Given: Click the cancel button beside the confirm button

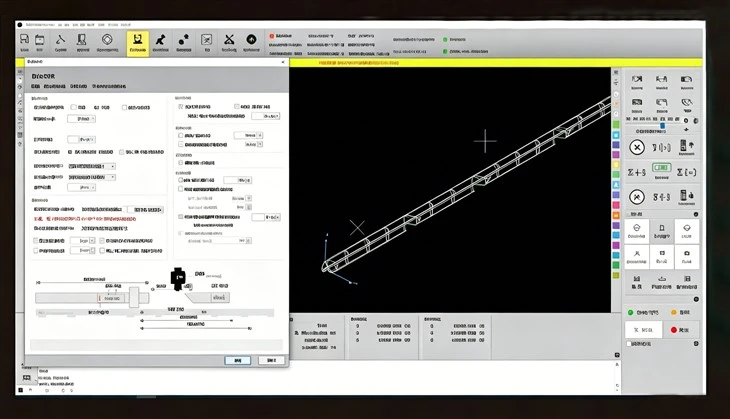Looking at the screenshot, I should pos(271,360).
